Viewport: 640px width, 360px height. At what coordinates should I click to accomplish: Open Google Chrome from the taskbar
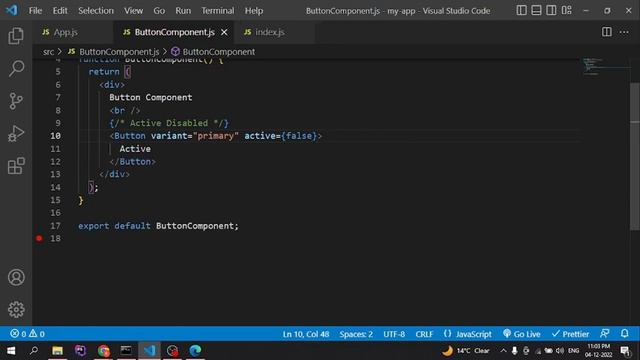coord(104,351)
